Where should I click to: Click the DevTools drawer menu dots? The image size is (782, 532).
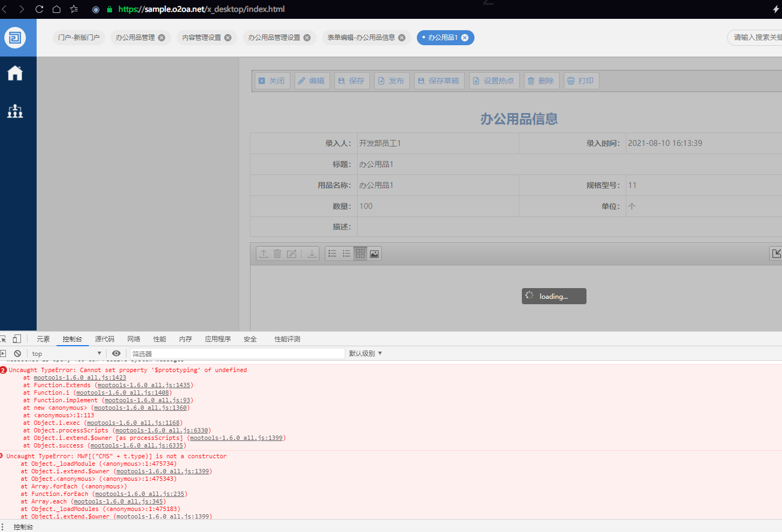3,527
